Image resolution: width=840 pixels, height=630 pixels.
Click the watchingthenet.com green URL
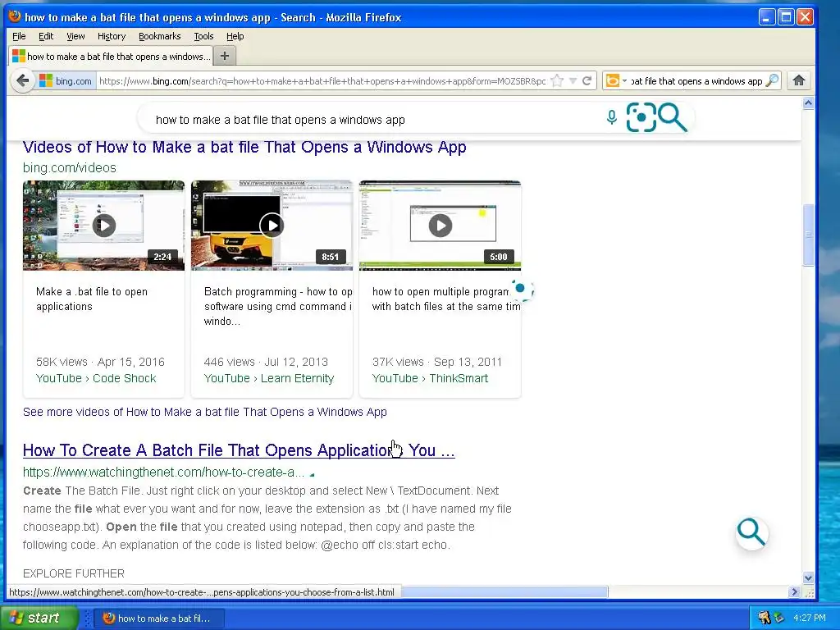(x=163, y=472)
